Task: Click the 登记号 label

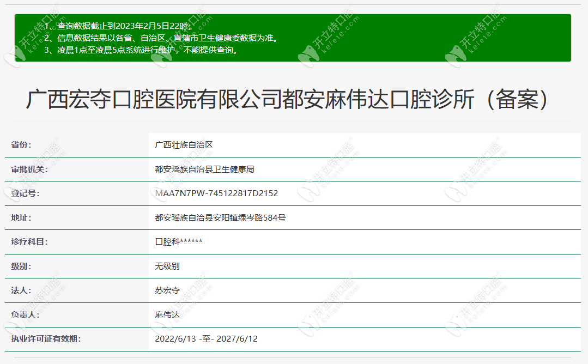Action: point(25,193)
